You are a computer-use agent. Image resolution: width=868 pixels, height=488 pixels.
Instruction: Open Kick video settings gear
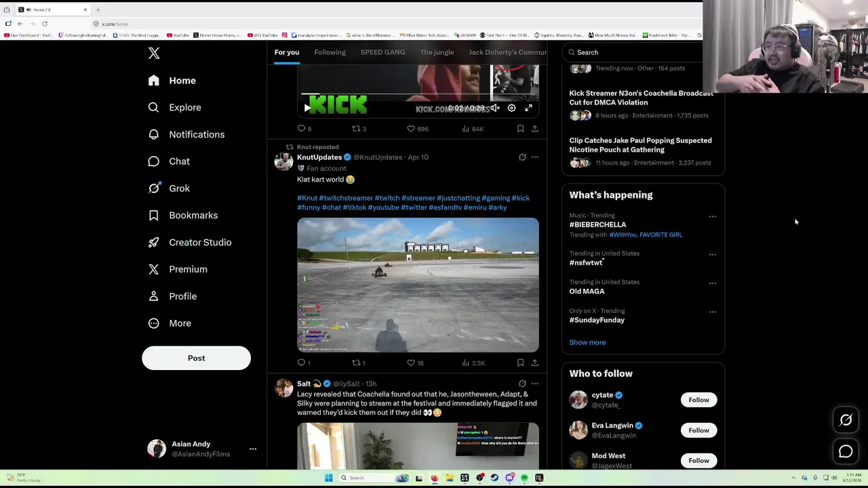(x=512, y=108)
